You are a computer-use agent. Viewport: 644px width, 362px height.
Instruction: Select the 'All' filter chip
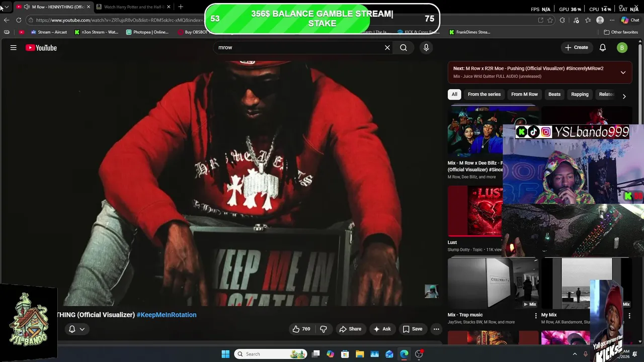click(x=454, y=94)
